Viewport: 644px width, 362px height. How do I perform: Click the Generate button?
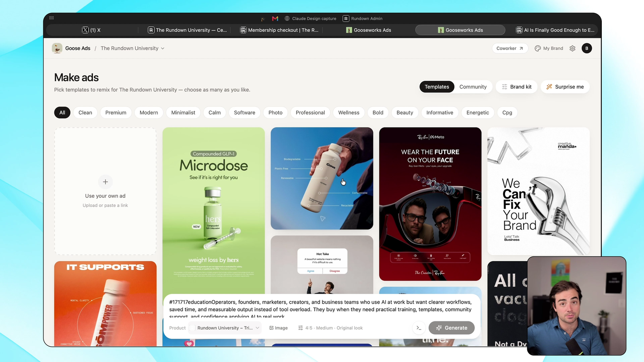452,328
